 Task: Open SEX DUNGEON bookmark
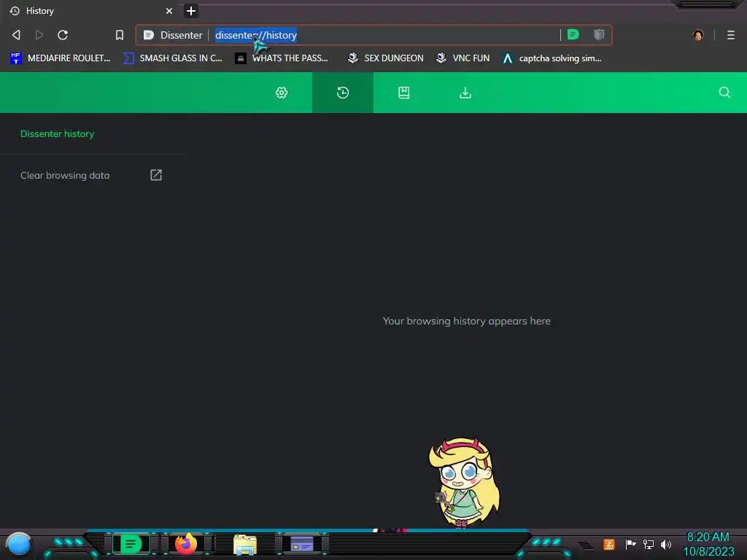point(385,58)
